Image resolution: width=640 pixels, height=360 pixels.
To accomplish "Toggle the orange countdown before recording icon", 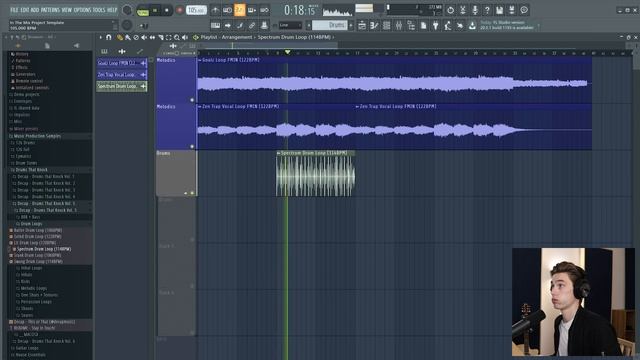I will click(240, 10).
